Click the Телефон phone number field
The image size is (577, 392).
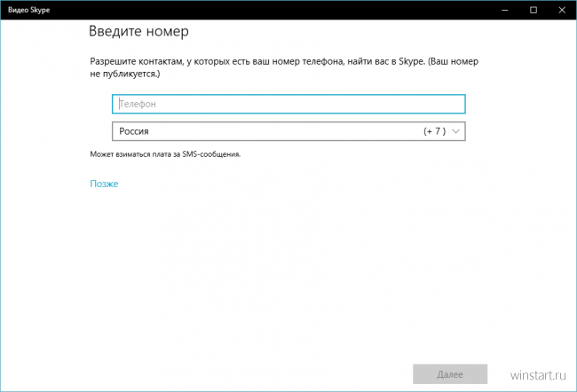tap(288, 104)
